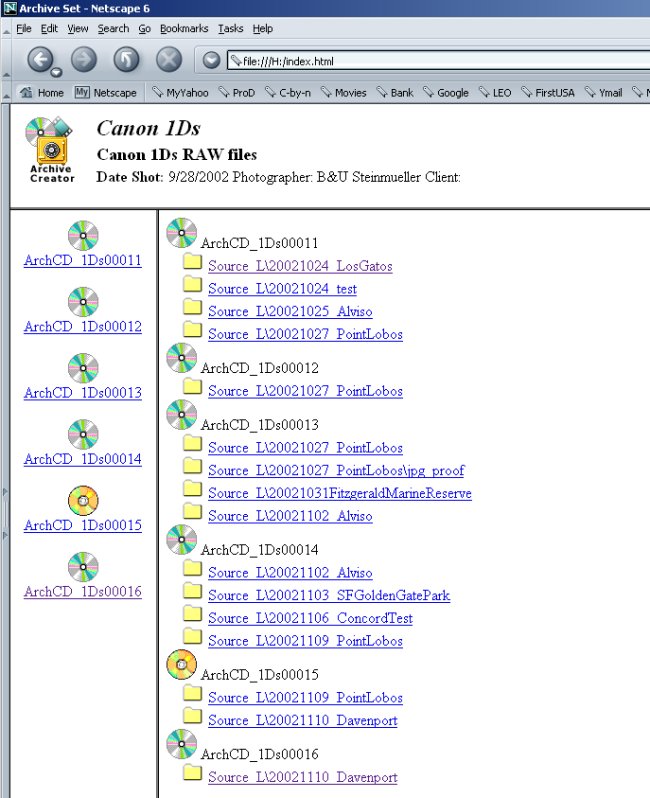Image resolution: width=650 pixels, height=798 pixels.
Task: Open the File menu
Action: 24,29
